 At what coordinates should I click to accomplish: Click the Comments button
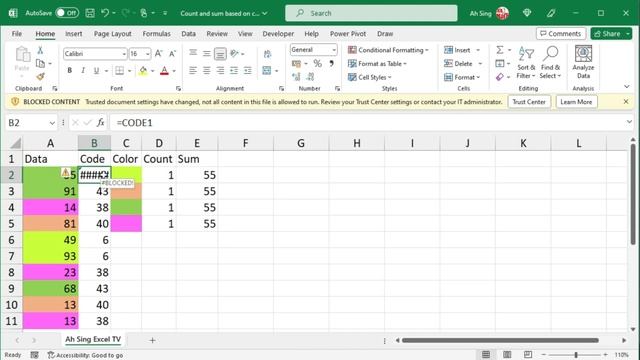(561, 33)
